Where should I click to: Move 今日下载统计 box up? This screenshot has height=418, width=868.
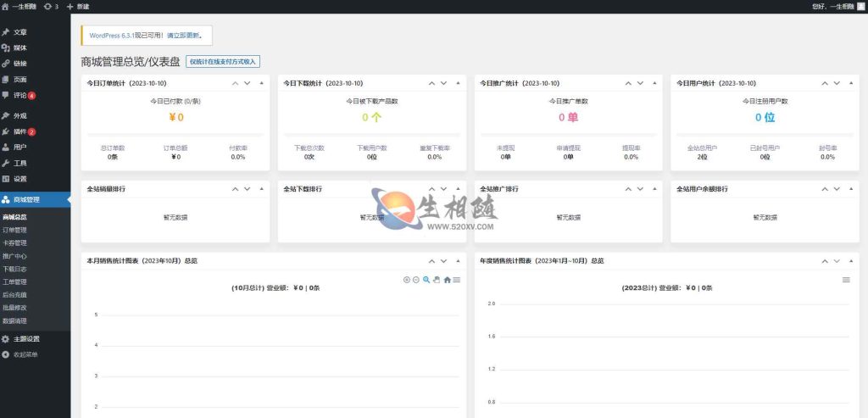(431, 83)
